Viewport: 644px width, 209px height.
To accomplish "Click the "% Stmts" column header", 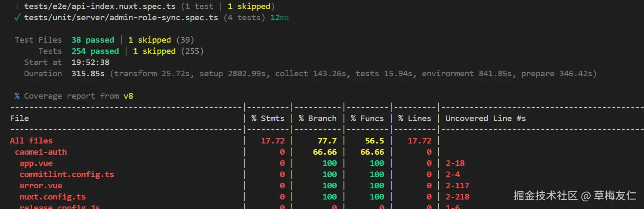I will [268, 119].
